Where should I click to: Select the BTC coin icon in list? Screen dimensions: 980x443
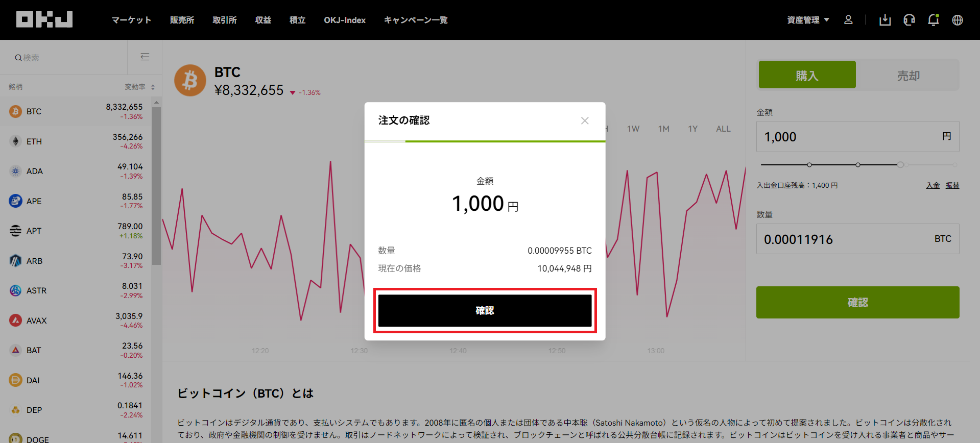[15, 111]
